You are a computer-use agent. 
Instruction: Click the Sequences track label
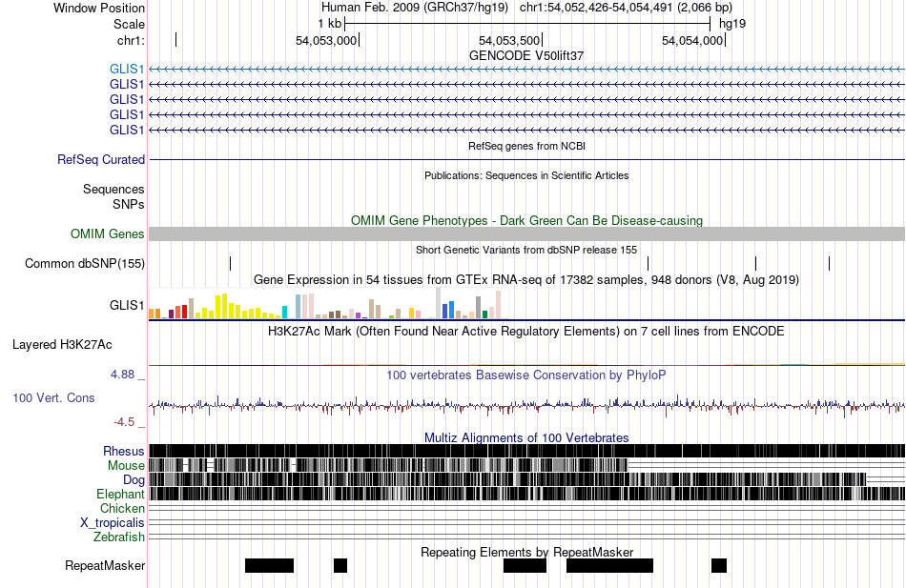click(x=113, y=190)
